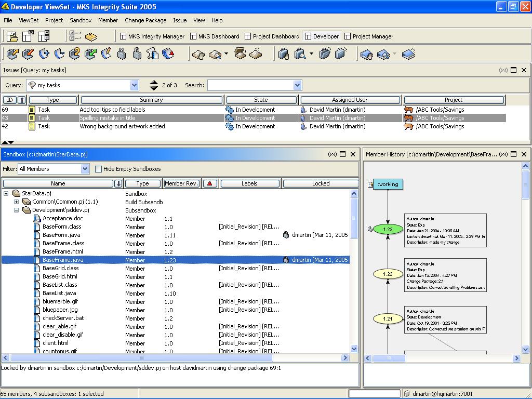
Task: Collapse the Development\sddev.pj subsandbox
Action: pos(16,210)
